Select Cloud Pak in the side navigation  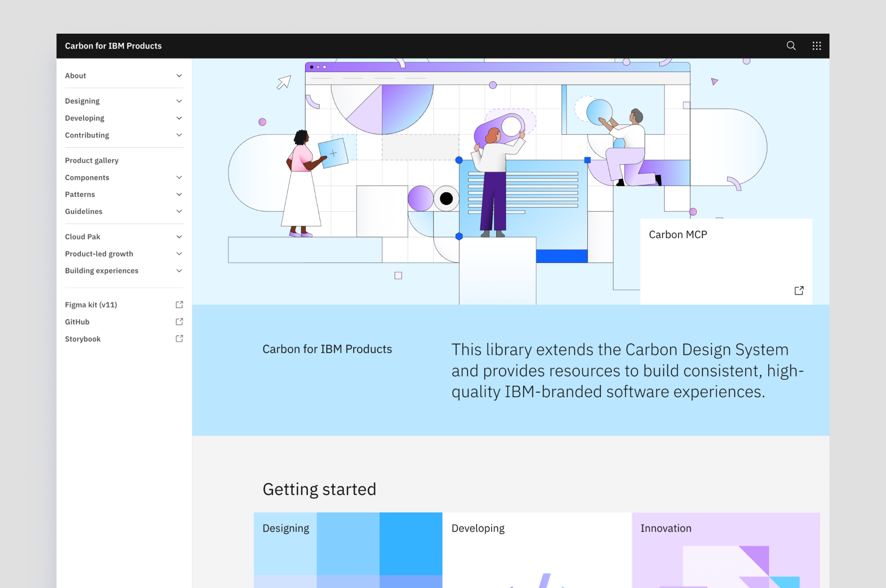(x=124, y=237)
